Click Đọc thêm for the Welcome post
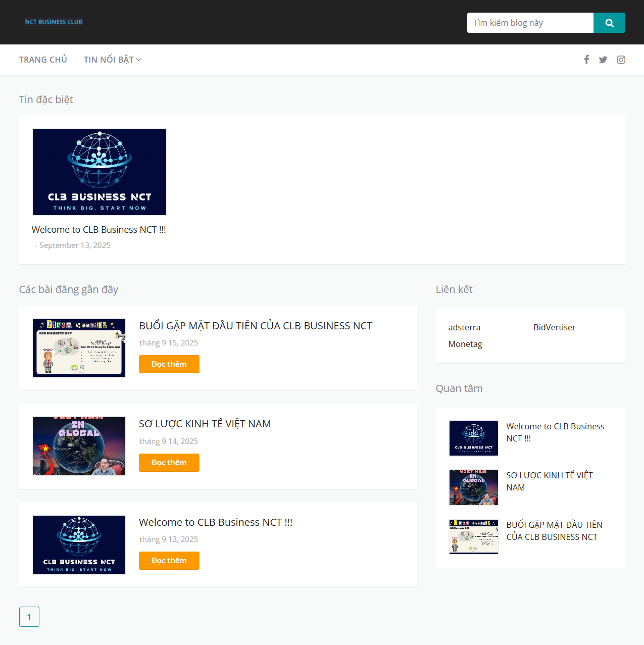The image size is (644, 645). tap(169, 561)
